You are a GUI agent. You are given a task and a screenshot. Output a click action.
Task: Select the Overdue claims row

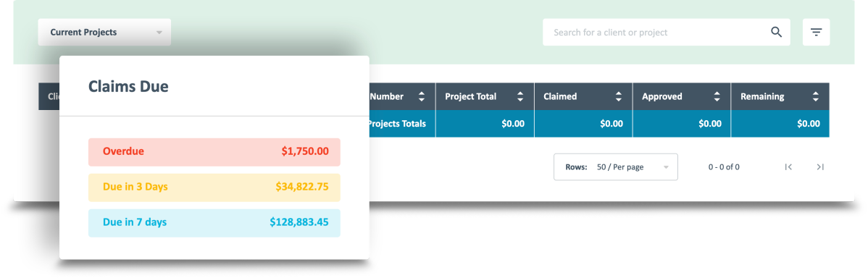[214, 152]
